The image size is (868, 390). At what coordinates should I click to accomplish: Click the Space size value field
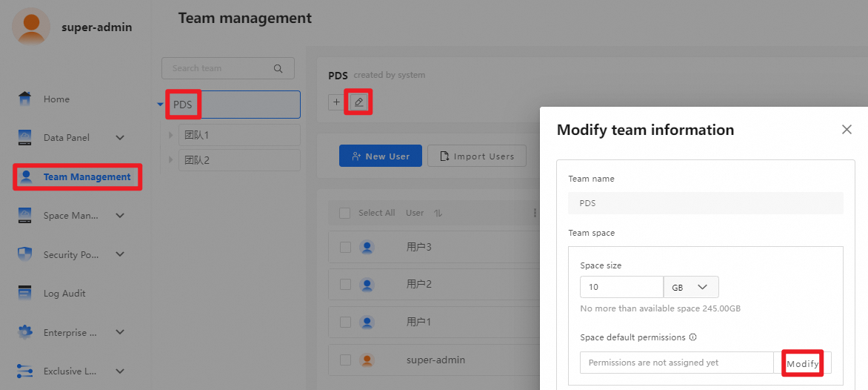(621, 287)
